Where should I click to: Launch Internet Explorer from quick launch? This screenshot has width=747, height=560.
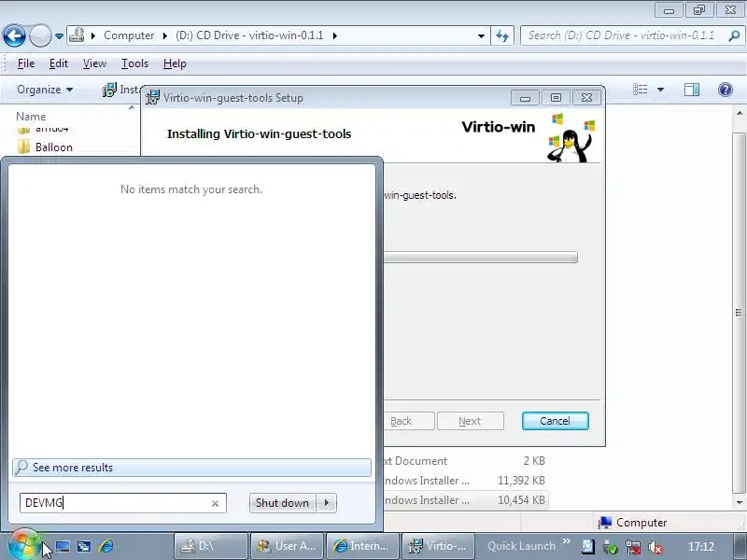tap(106, 546)
